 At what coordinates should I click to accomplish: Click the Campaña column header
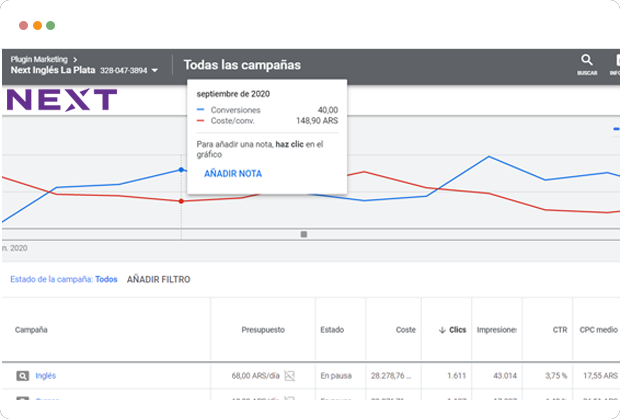[31, 330]
